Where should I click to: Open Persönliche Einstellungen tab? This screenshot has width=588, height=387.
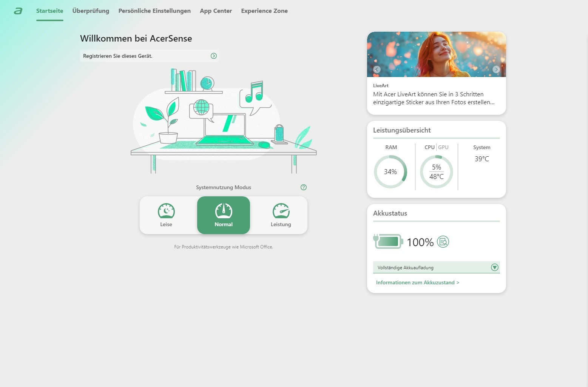[x=154, y=11]
